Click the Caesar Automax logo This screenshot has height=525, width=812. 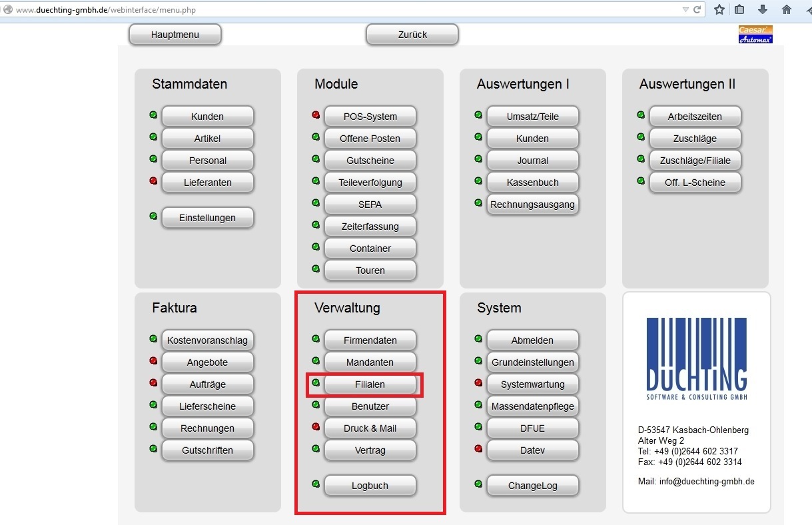pyautogui.click(x=755, y=35)
